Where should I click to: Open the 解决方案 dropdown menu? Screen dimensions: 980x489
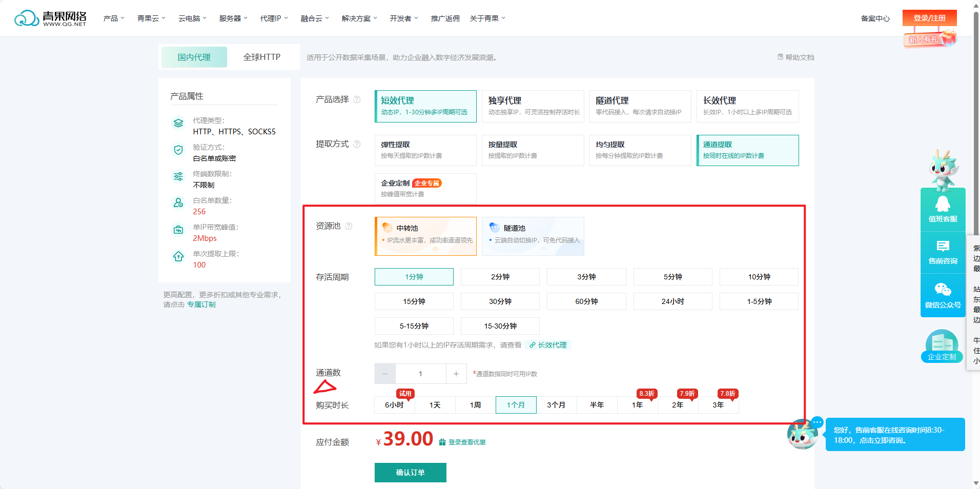click(359, 18)
